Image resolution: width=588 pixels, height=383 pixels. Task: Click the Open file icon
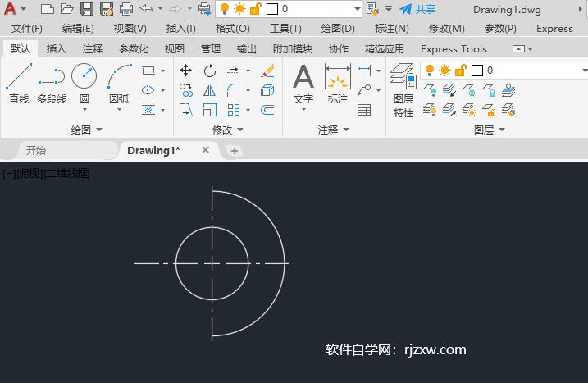click(66, 9)
